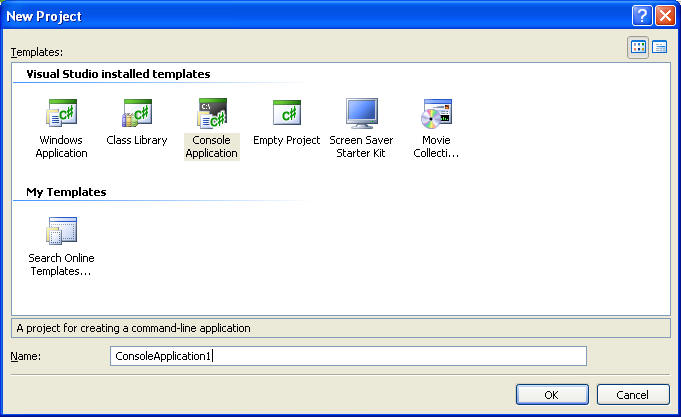Click the project Name text field

click(347, 356)
